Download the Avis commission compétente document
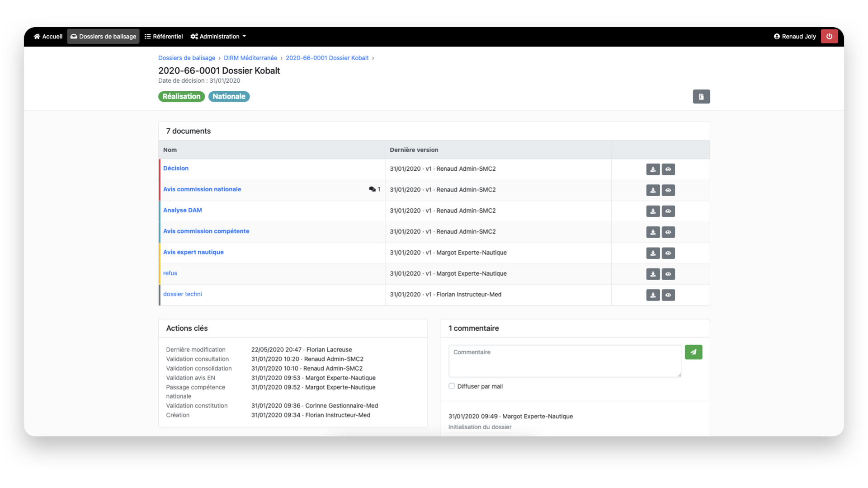 pyautogui.click(x=653, y=232)
